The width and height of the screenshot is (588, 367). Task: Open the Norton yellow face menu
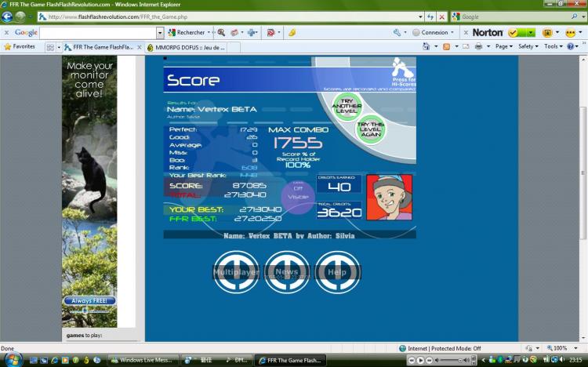[x=571, y=33]
